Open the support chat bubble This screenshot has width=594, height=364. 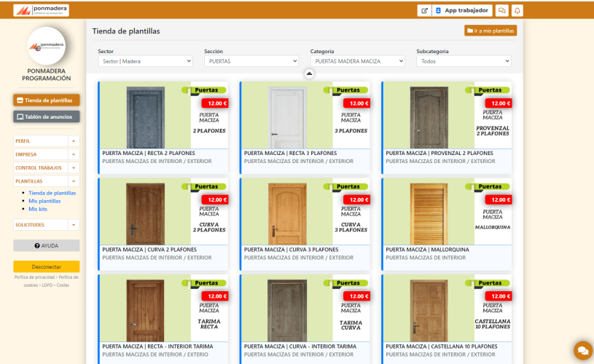pos(582,350)
